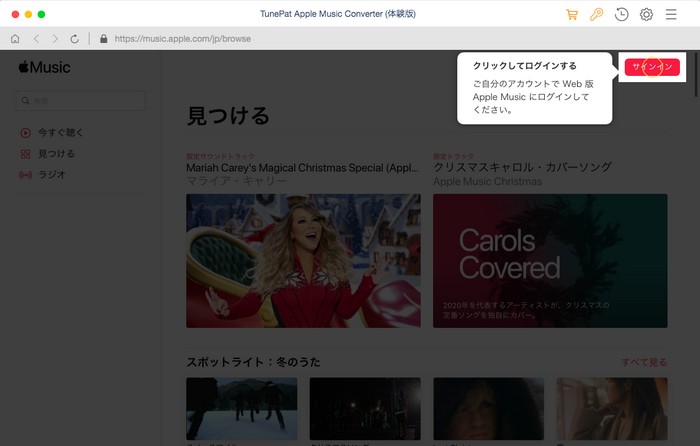Image resolution: width=700 pixels, height=446 pixels.
Task: Navigate back with left arrow
Action: tap(37, 39)
